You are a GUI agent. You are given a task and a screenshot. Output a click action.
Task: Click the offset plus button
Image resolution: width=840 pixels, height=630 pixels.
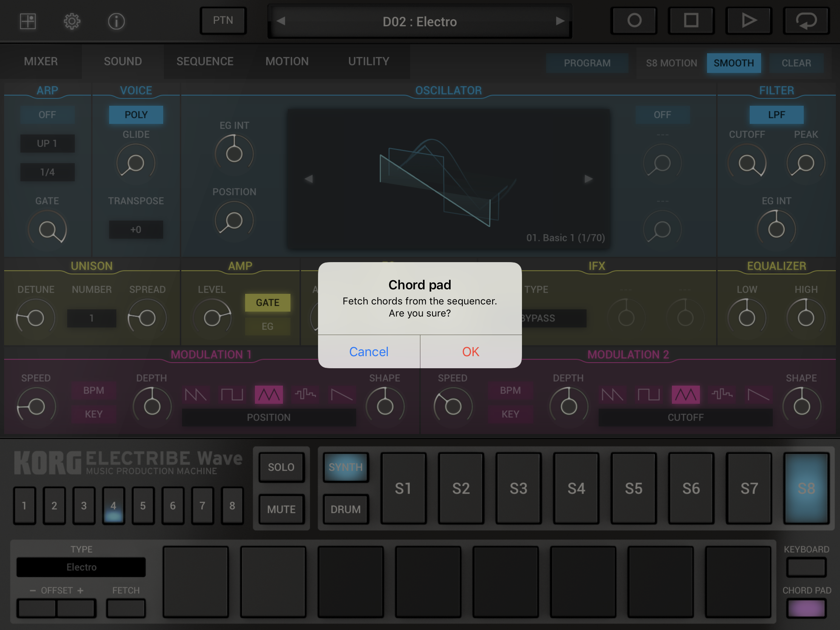tap(76, 608)
